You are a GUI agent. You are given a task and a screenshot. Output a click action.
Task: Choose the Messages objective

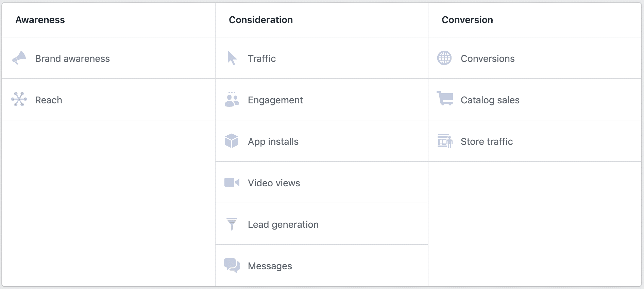(x=322, y=266)
